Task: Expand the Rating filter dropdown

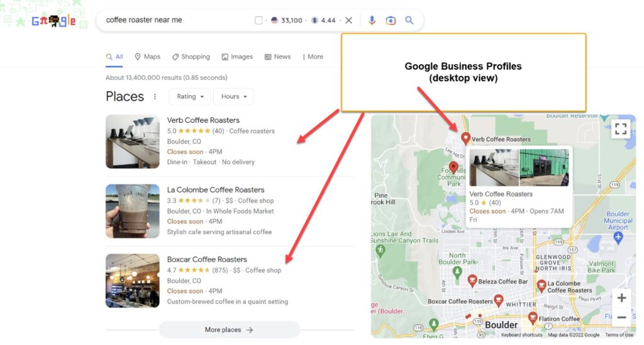Action: (190, 96)
